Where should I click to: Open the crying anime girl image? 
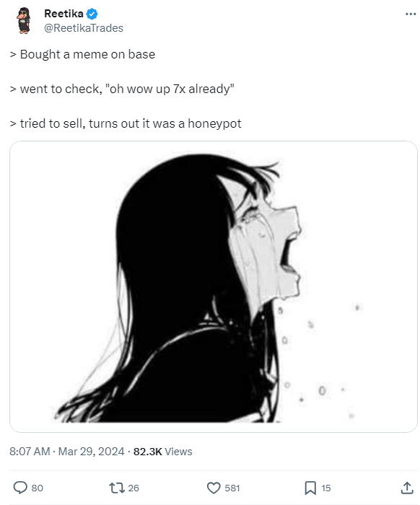(x=213, y=286)
